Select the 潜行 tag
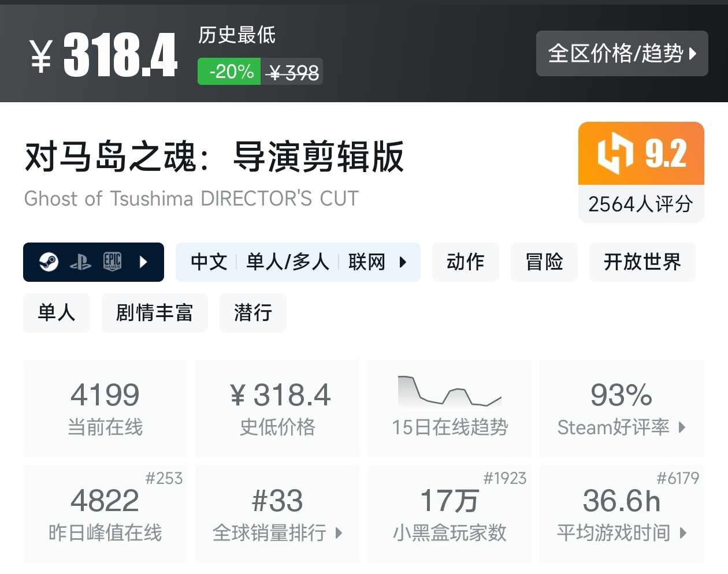This screenshot has height=574, width=728. [253, 313]
